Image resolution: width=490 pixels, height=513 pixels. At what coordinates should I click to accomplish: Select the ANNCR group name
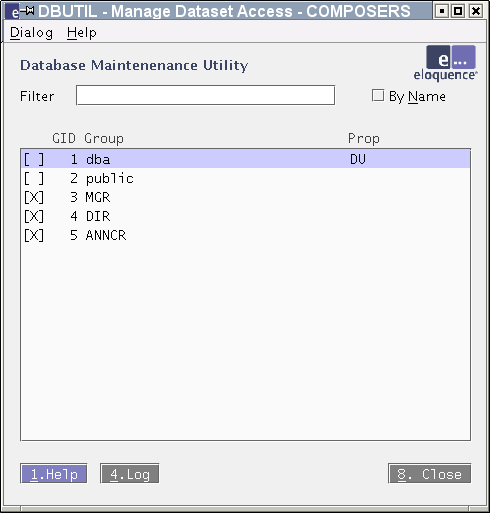point(106,235)
